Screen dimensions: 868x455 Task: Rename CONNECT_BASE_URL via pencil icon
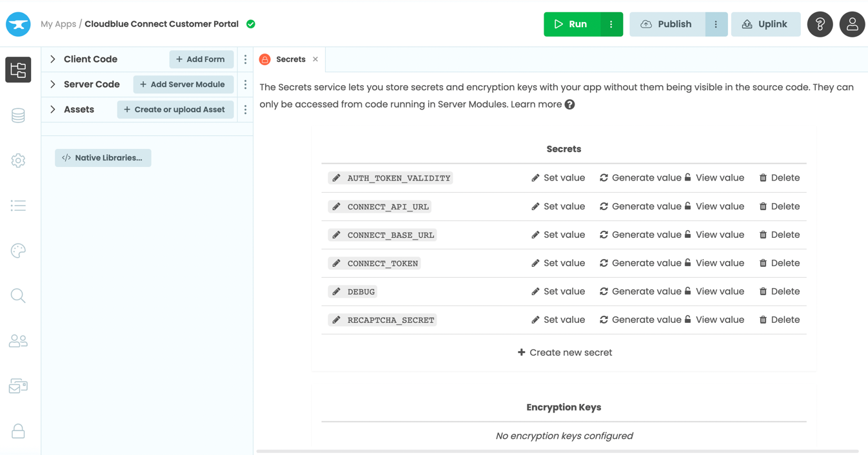[x=336, y=235]
